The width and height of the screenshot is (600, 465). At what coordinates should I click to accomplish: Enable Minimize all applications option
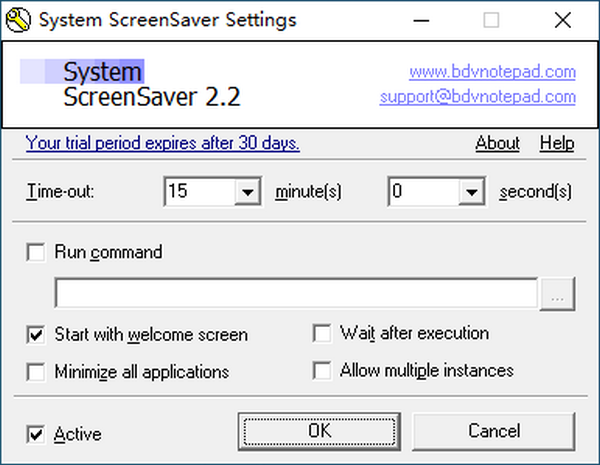(x=36, y=372)
